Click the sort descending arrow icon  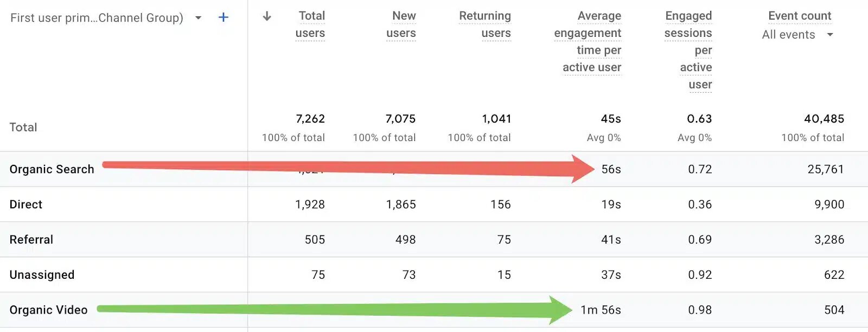pyautogui.click(x=267, y=16)
